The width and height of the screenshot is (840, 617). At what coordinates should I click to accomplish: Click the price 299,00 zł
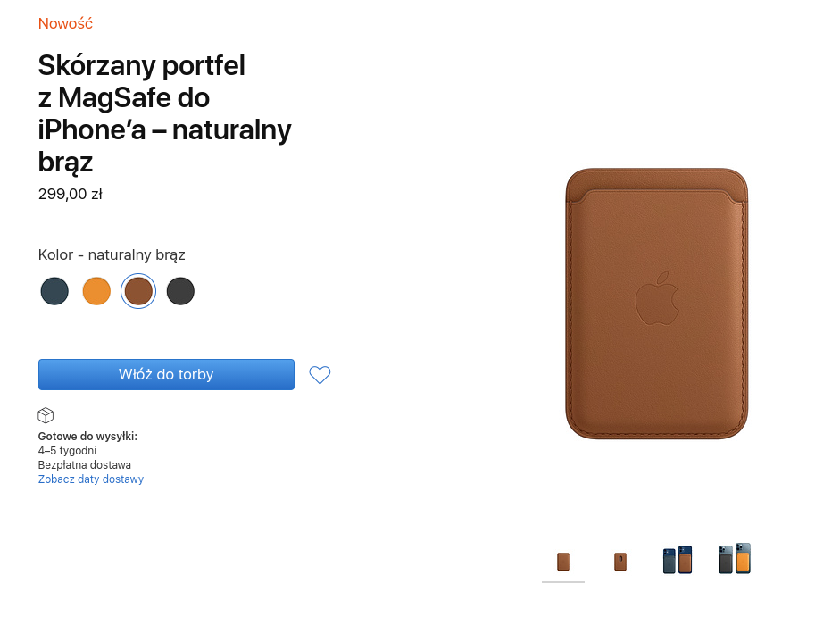click(70, 194)
